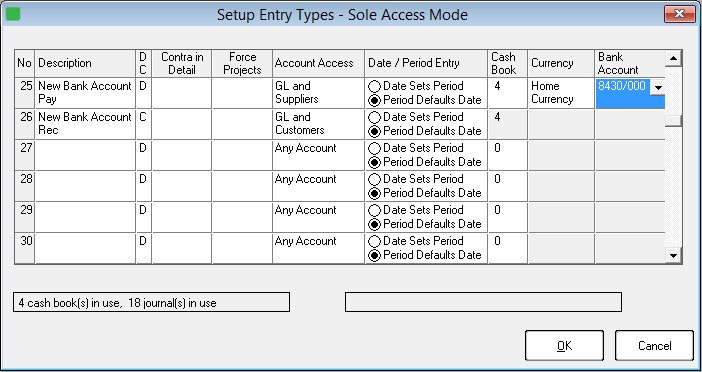Click the green application icon in title bar

13,14
